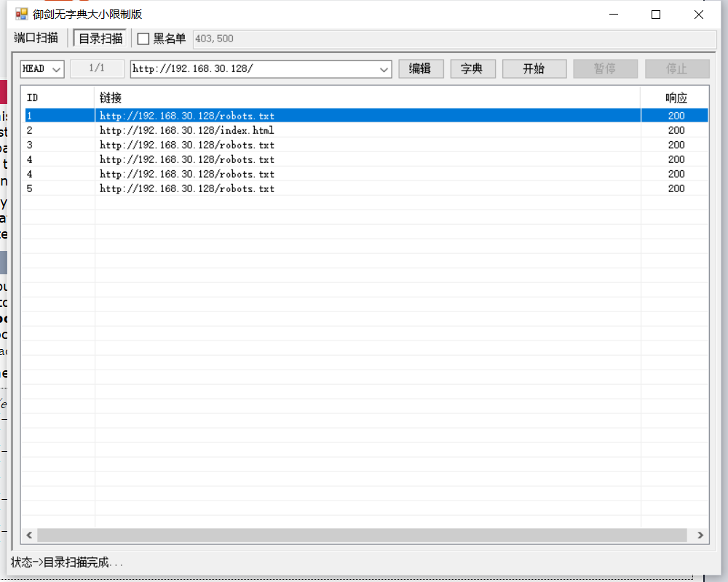
Task: Sort by the 链接 column header
Action: (368, 97)
